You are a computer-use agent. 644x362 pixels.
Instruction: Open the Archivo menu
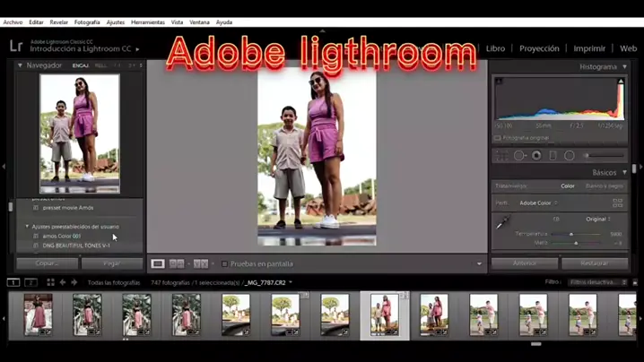13,22
